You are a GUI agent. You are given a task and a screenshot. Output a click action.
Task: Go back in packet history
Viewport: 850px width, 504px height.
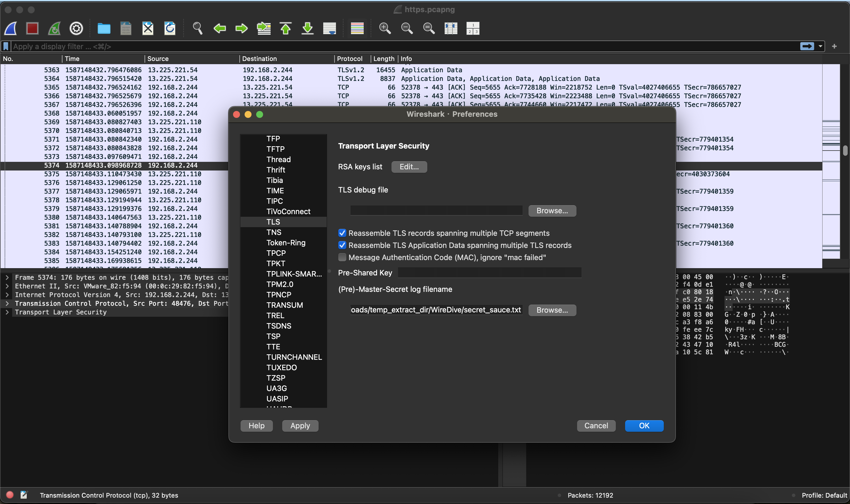pyautogui.click(x=220, y=28)
